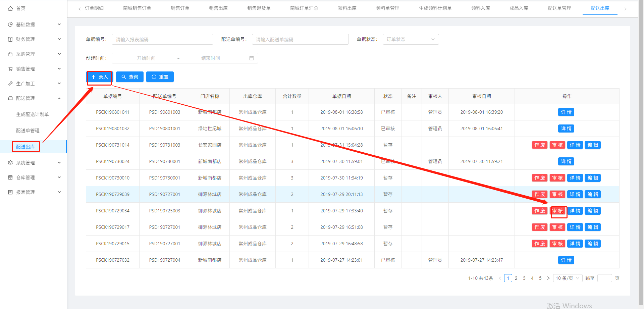The height and width of the screenshot is (309, 644).
Task: Click the 销售管理 cart icon
Action: point(10,69)
